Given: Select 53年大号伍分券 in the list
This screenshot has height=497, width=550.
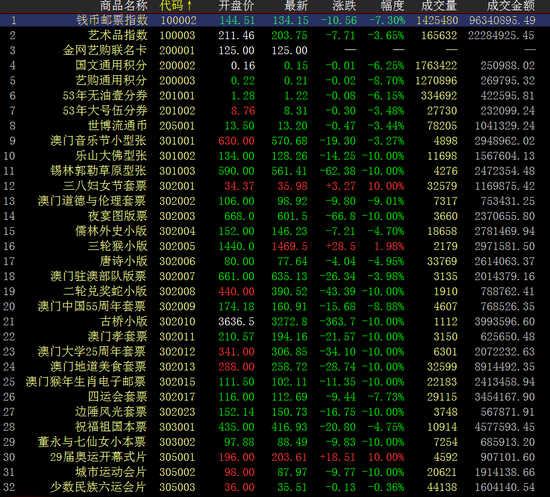Looking at the screenshot, I should [105, 111].
